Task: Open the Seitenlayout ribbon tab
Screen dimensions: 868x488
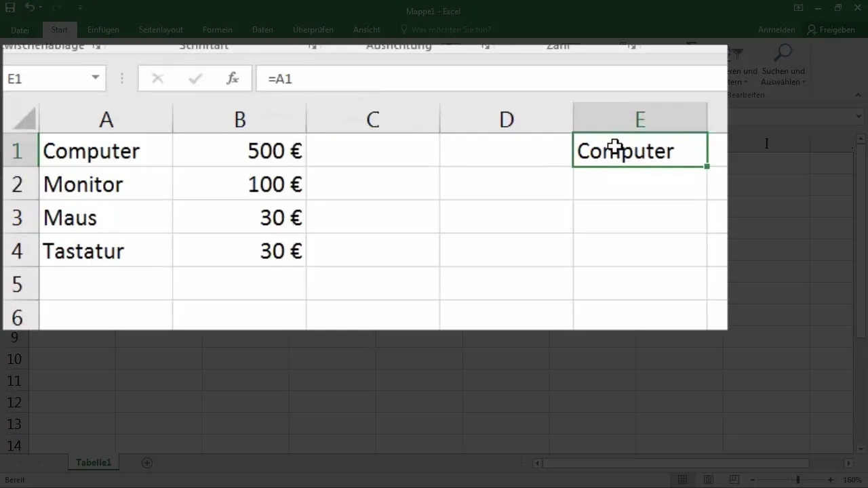Action: [161, 30]
